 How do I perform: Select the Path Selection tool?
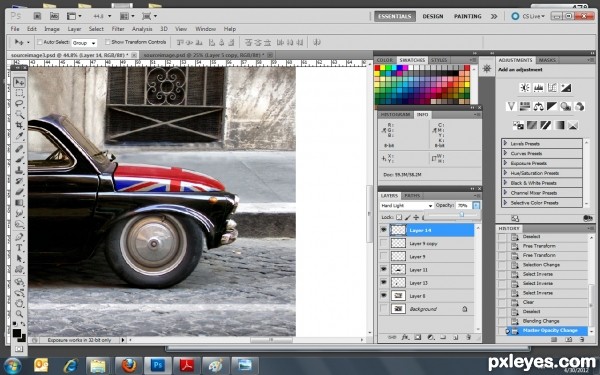pyautogui.click(x=19, y=259)
